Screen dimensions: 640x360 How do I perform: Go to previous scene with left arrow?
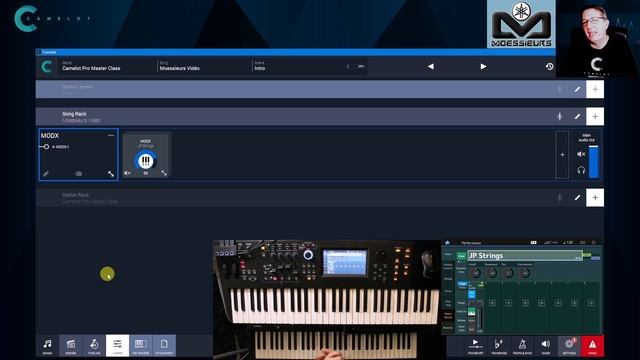[x=431, y=66]
